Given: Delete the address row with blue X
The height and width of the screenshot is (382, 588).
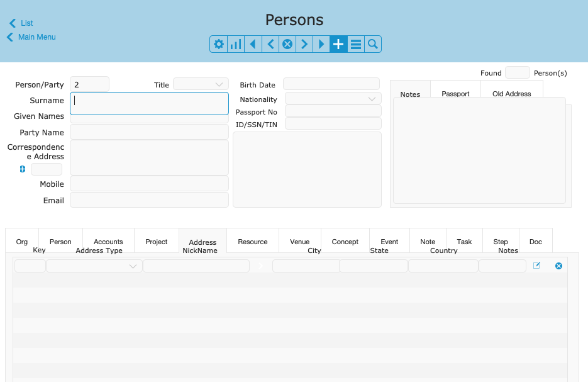Looking at the screenshot, I should click(x=558, y=266).
